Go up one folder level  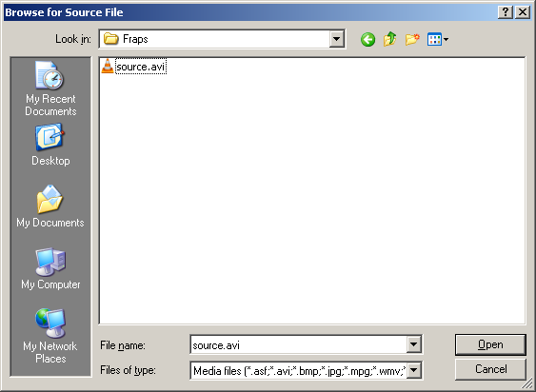click(x=390, y=39)
